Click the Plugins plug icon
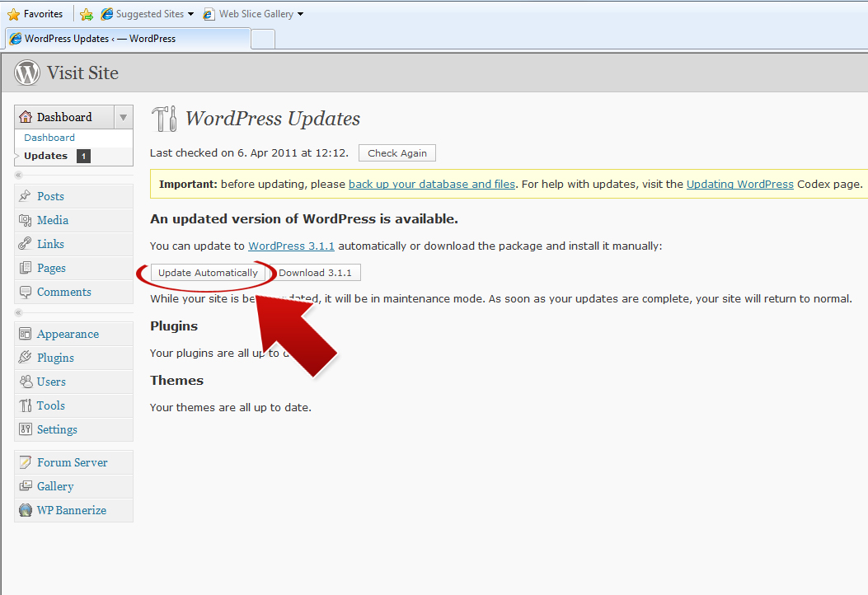This screenshot has width=868, height=595. click(25, 358)
